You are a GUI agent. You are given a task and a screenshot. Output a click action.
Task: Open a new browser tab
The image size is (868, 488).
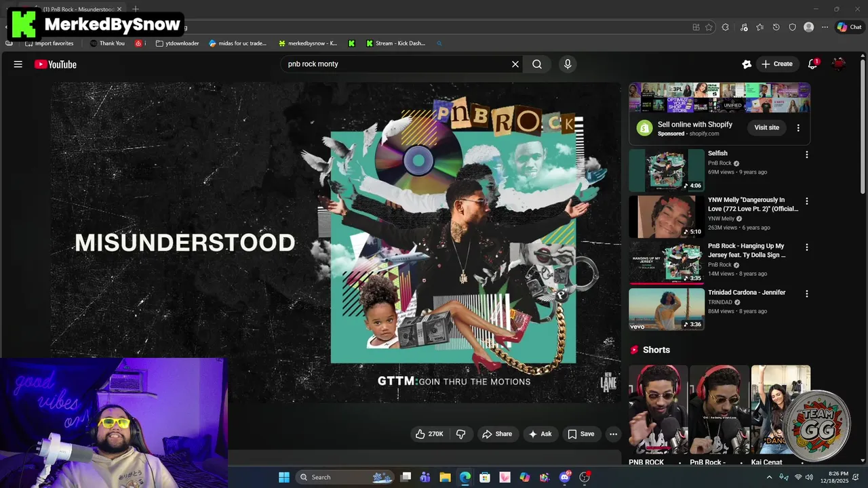click(136, 9)
